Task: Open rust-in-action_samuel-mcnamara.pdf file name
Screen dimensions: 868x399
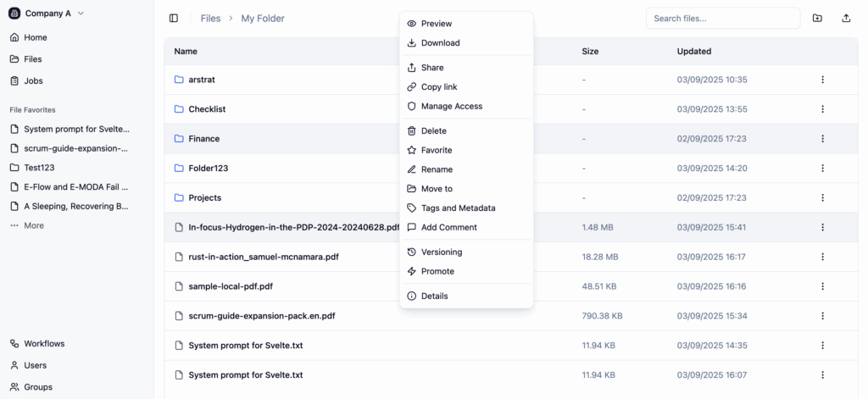Action: click(264, 257)
